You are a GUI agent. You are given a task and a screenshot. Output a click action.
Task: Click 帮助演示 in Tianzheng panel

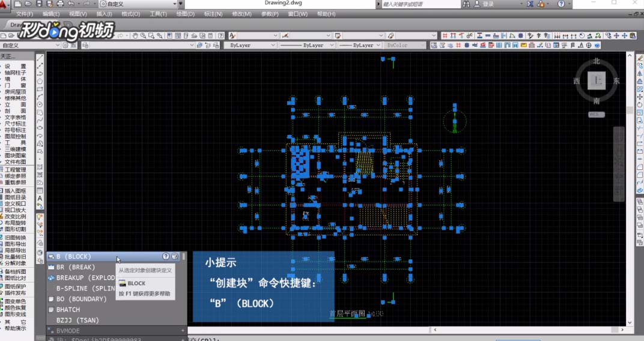(x=15, y=328)
